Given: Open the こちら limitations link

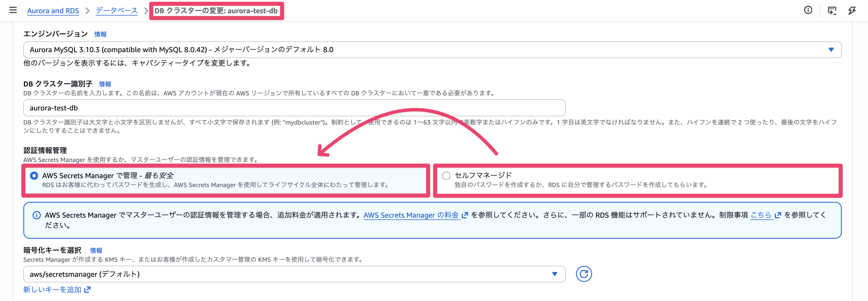Looking at the screenshot, I should point(761,215).
